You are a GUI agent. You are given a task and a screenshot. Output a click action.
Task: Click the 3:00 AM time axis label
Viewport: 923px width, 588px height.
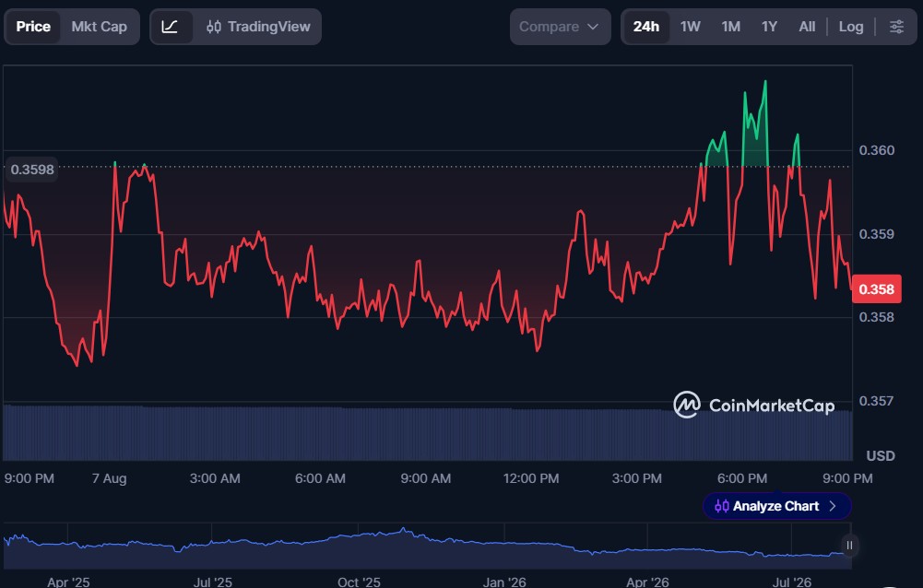(x=215, y=478)
